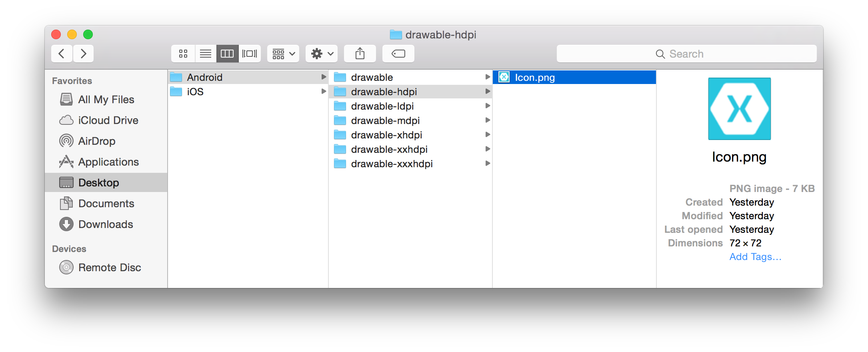Click the Edit Tags button
Viewport: 868px width, 352px height.
tap(398, 54)
